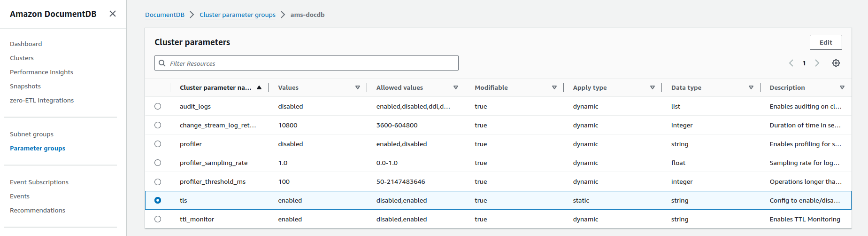Open Performance Insights in sidebar

(x=41, y=72)
